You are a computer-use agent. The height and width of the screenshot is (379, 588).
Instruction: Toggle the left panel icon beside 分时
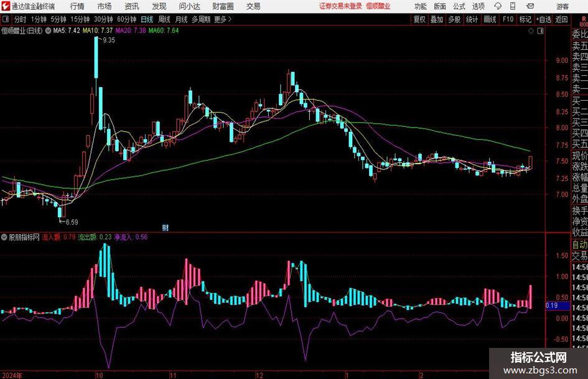coord(6,19)
